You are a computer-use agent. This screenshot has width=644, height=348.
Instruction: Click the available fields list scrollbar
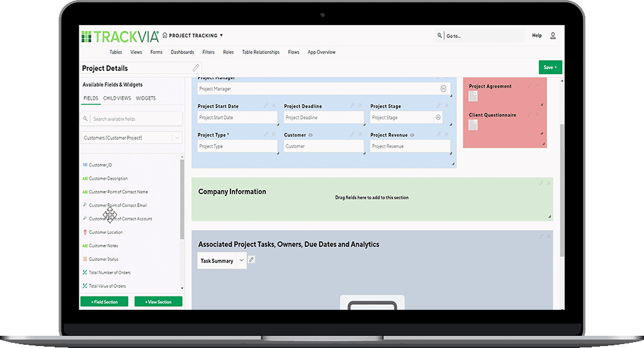182,200
